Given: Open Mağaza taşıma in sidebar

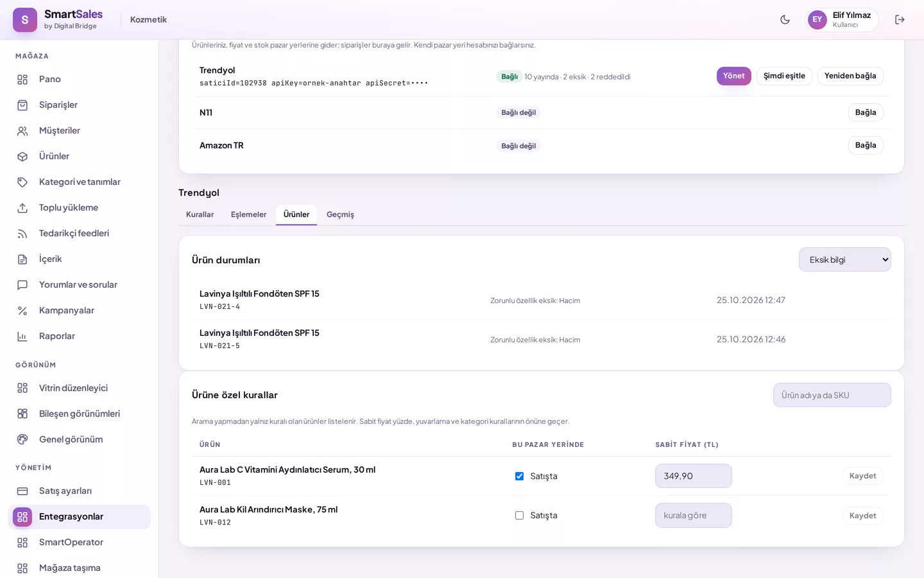Looking at the screenshot, I should click(x=79, y=568).
